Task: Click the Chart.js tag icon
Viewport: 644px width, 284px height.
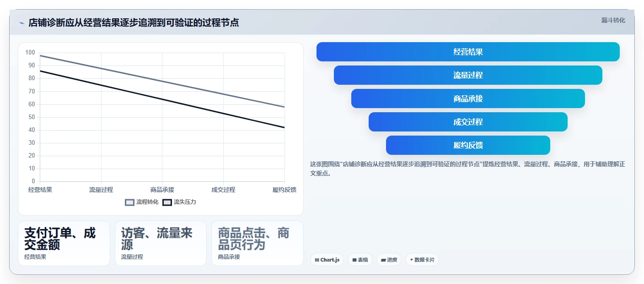Action: [x=317, y=260]
